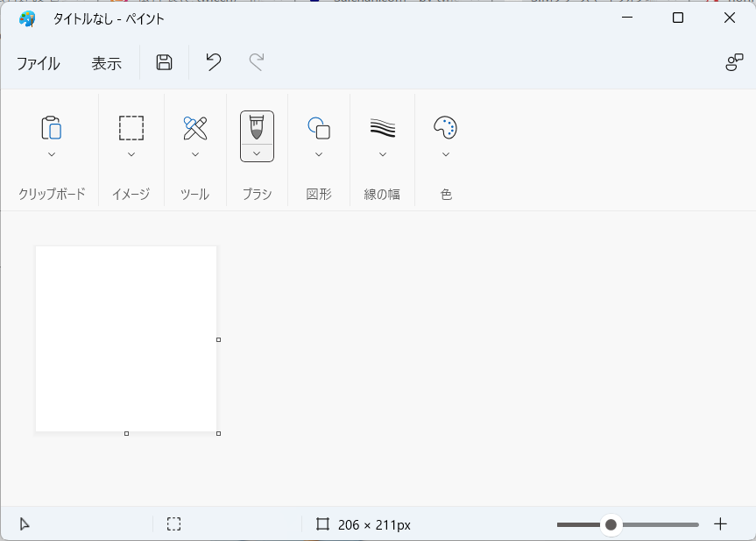The height and width of the screenshot is (541, 756).
Task: Click the zoom in plus button
Action: point(720,524)
